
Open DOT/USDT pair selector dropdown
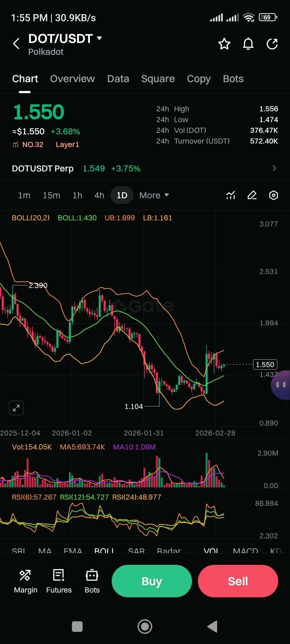tap(65, 39)
